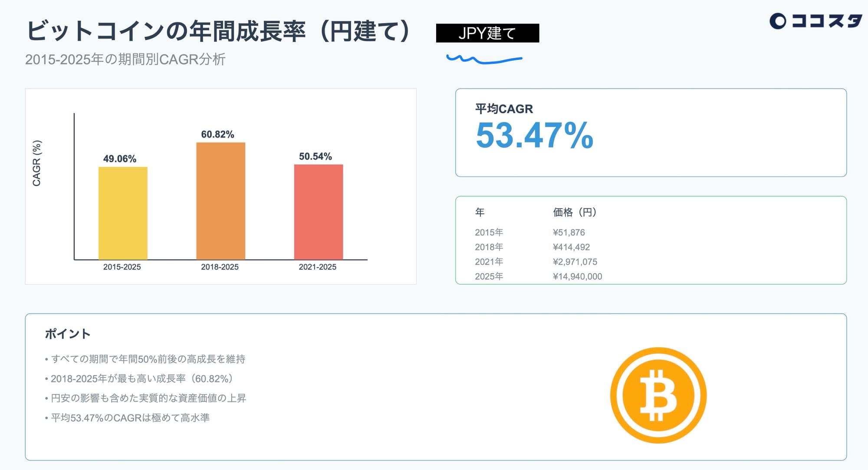Viewport: 868px width, 470px height.
Task: Click the 価格（円）column header
Action: pos(574,212)
